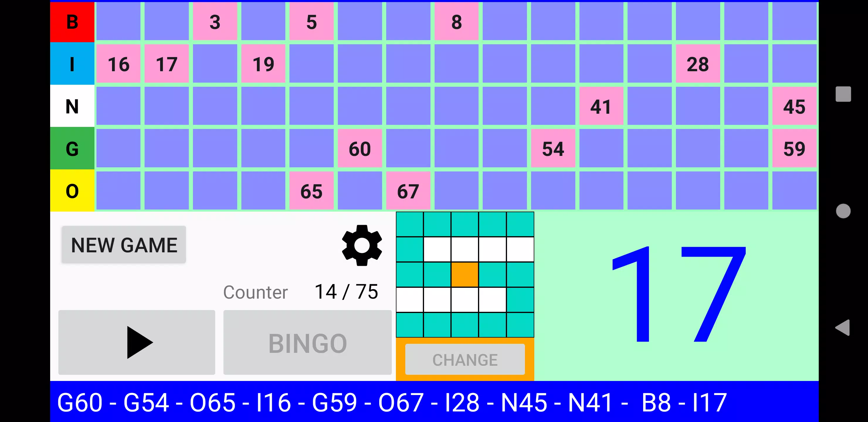Screen dimensions: 868x422
Task: Review call history scrollbar at bottom
Action: pyautogui.click(x=435, y=402)
